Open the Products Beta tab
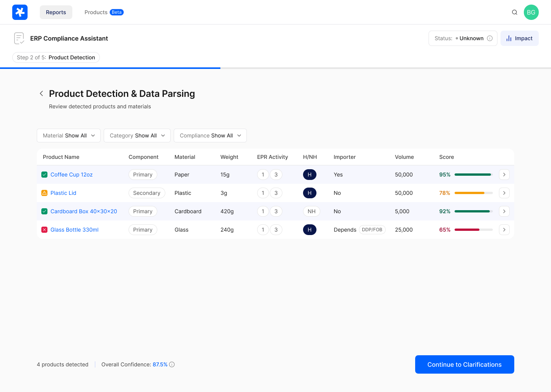This screenshot has width=551, height=392. pos(104,12)
